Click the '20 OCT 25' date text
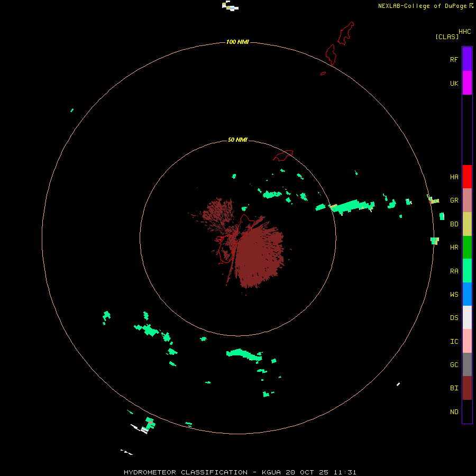The width and height of the screenshot is (476, 476). 307,472
